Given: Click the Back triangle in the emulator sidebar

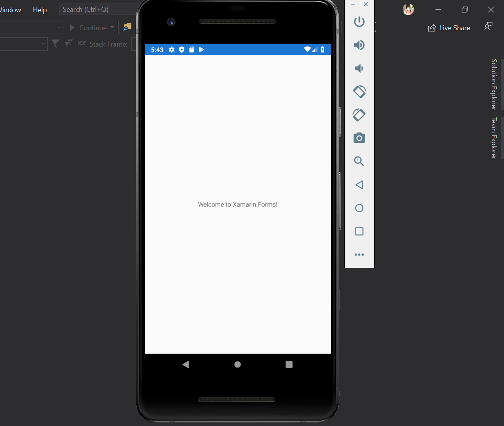Looking at the screenshot, I should click(359, 185).
